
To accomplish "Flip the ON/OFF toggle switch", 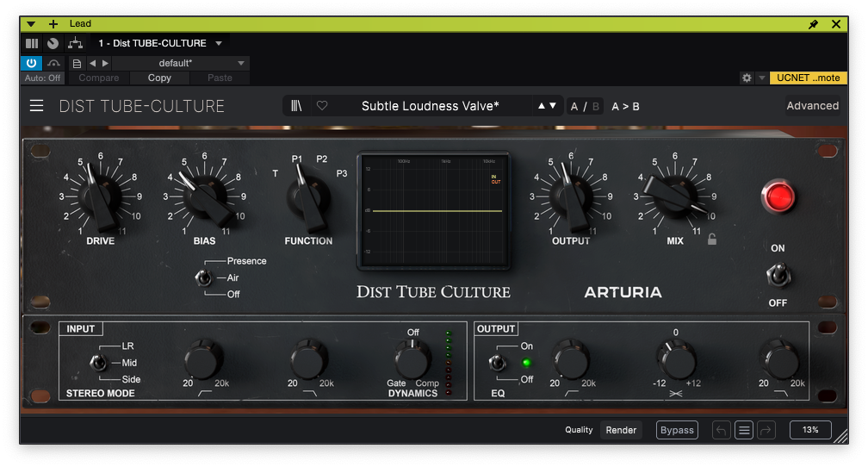I will coord(778,276).
